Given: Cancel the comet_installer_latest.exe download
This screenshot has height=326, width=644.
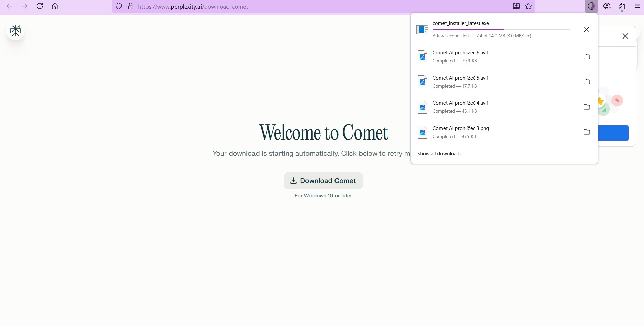Looking at the screenshot, I should [x=587, y=29].
